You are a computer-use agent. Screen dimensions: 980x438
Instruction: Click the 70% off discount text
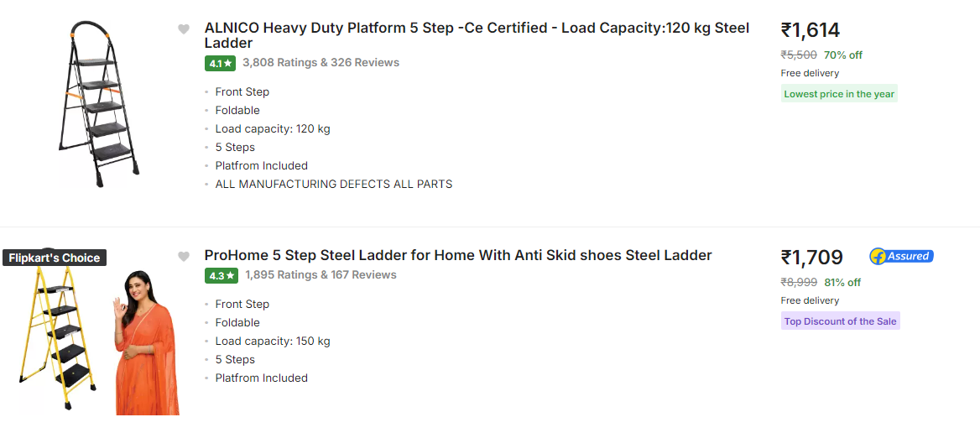coord(842,55)
